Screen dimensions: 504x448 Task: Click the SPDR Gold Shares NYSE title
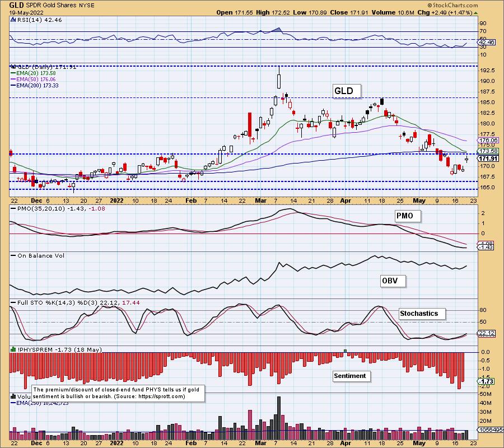click(x=60, y=5)
